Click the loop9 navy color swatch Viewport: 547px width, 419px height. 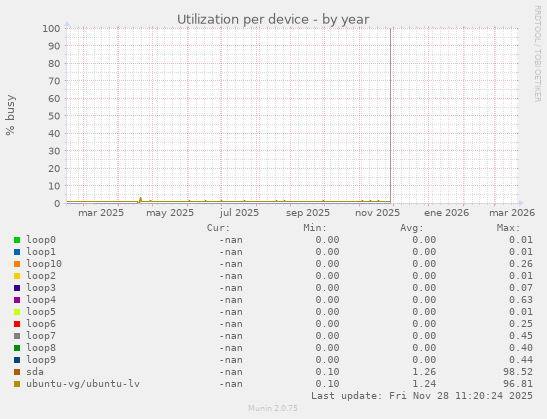coord(17,360)
